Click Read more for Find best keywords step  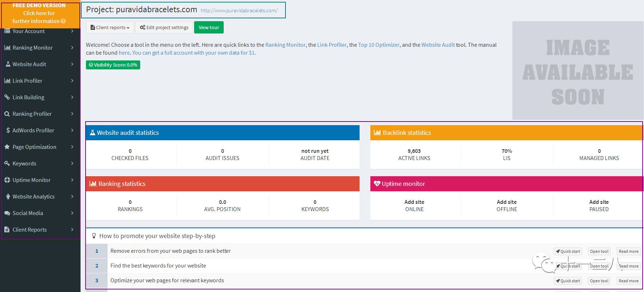tap(629, 266)
